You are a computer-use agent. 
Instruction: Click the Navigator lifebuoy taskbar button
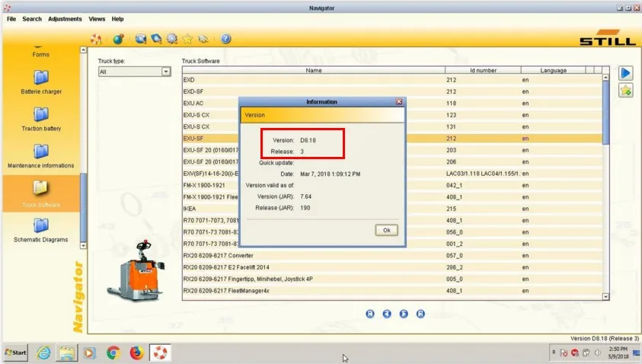(160, 353)
